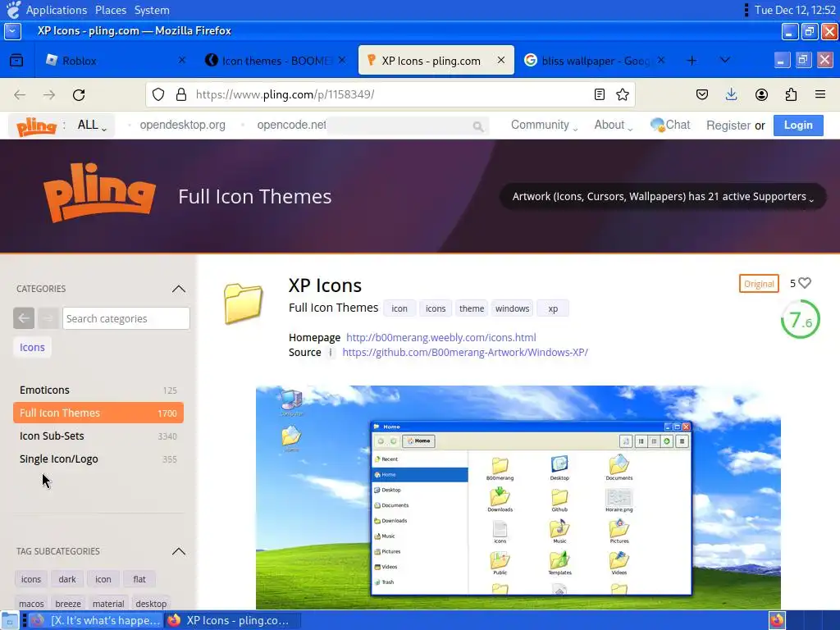Viewport: 840px width, 630px height.
Task: Open the XP desktop screenshot preview
Action: tap(518, 497)
